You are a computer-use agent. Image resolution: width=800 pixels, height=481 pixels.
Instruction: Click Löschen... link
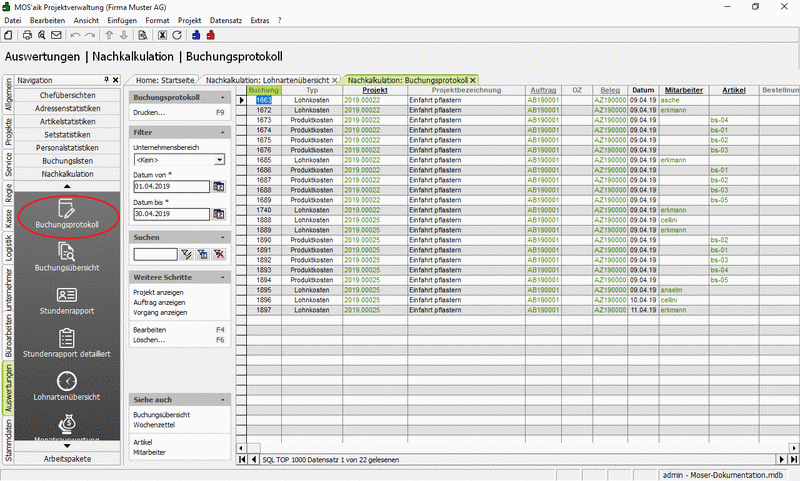click(149, 340)
